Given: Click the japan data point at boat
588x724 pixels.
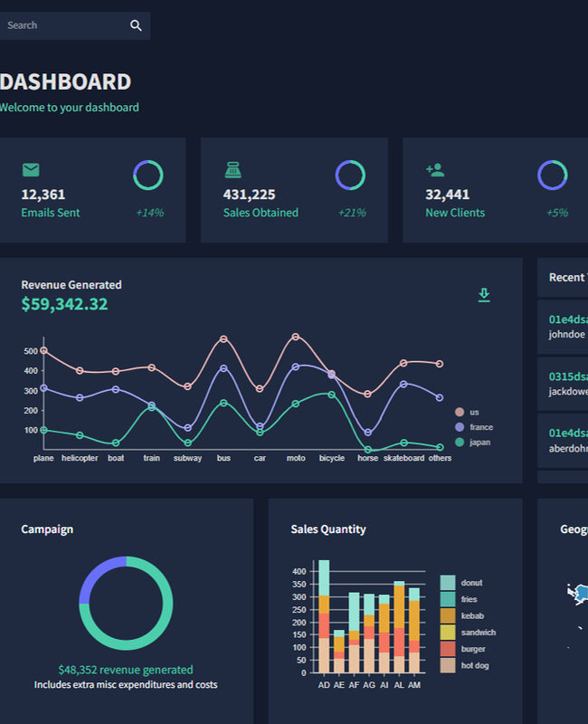Looking at the screenshot, I should (x=116, y=443).
